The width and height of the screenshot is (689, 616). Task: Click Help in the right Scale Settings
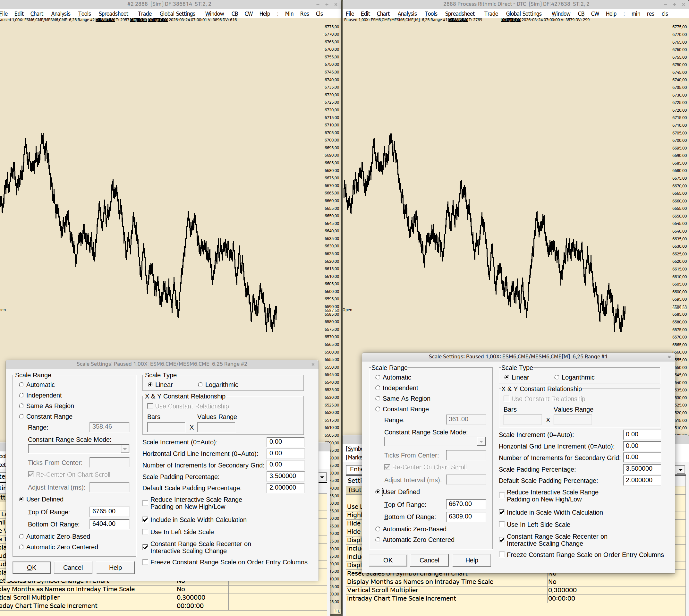[x=472, y=560]
